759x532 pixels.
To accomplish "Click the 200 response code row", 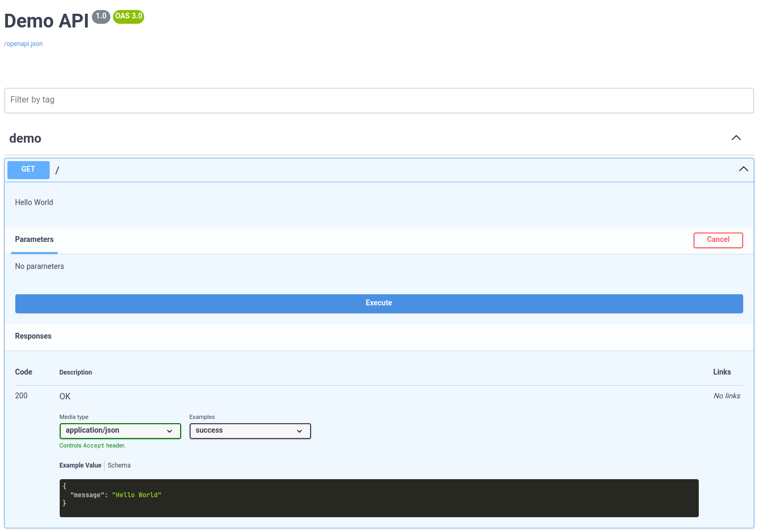I will [21, 396].
